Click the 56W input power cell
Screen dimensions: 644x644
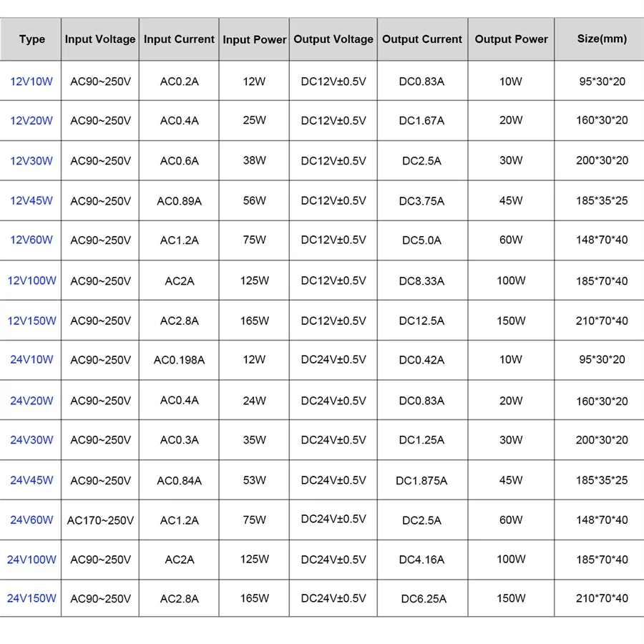254,201
